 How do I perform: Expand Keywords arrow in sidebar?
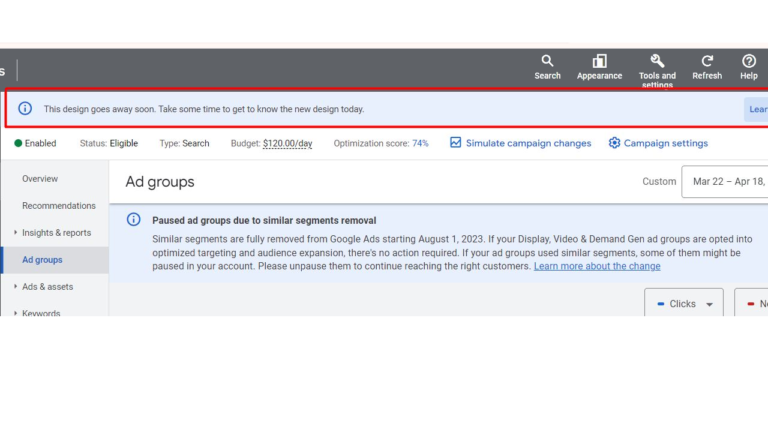(15, 312)
